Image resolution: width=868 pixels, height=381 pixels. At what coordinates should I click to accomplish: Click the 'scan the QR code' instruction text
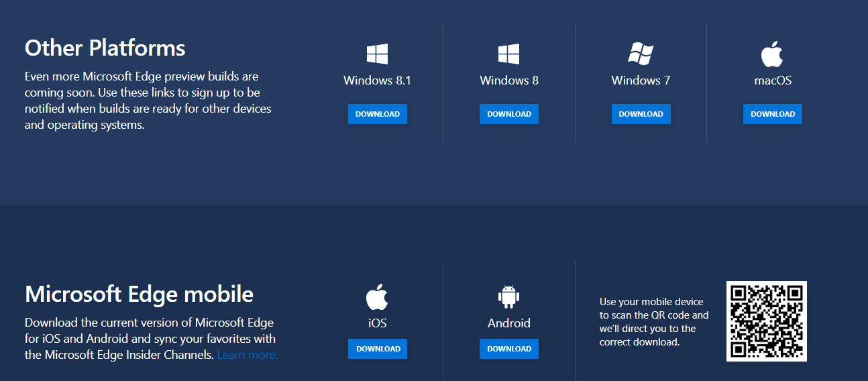click(654, 322)
